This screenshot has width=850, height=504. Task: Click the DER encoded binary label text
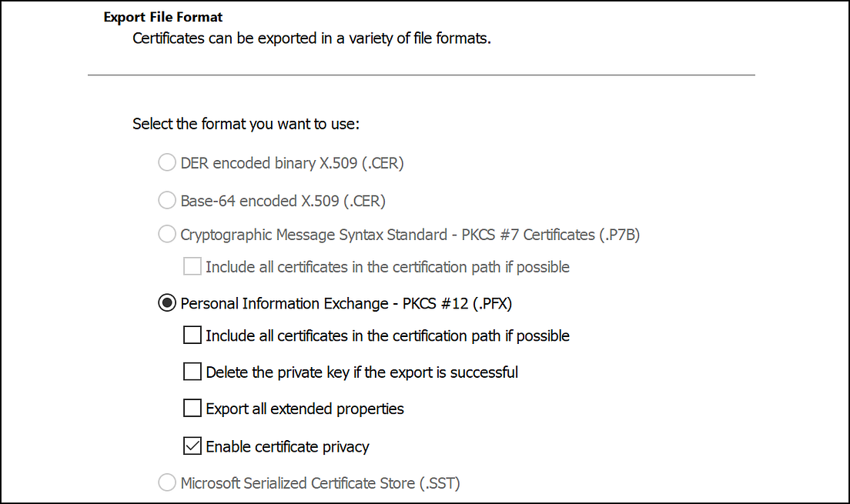[292, 162]
